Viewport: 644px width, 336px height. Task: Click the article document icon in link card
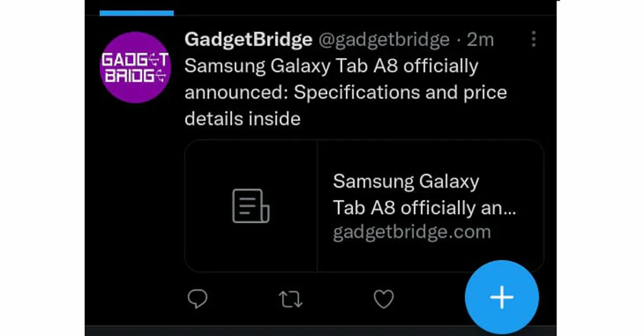(251, 206)
